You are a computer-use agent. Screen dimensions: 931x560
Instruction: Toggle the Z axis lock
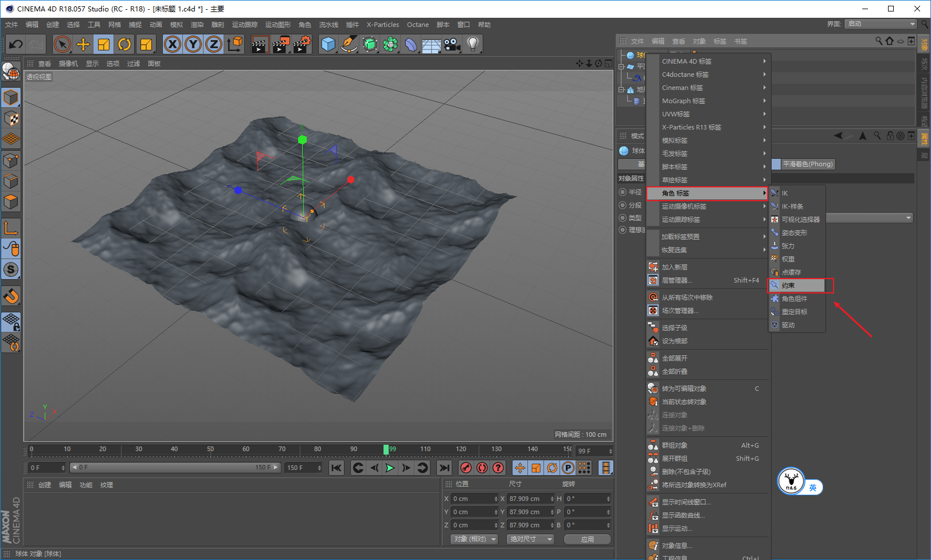point(214,44)
